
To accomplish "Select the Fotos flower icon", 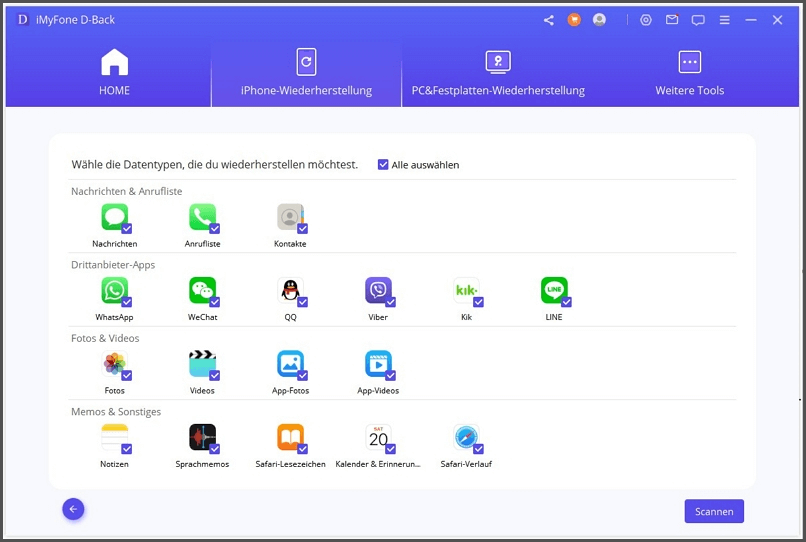I will tap(115, 364).
